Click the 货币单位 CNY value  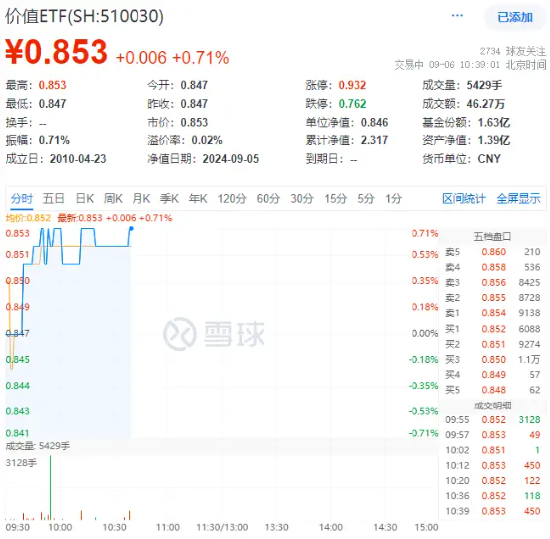(489, 159)
